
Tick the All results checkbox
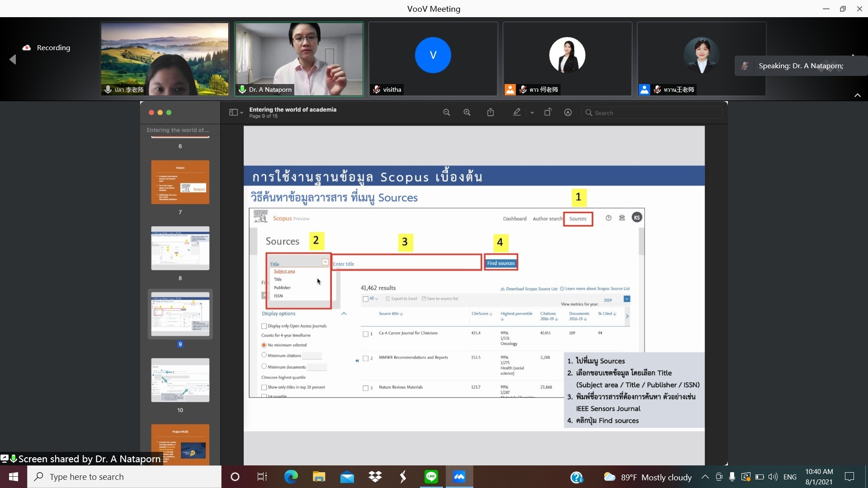366,299
